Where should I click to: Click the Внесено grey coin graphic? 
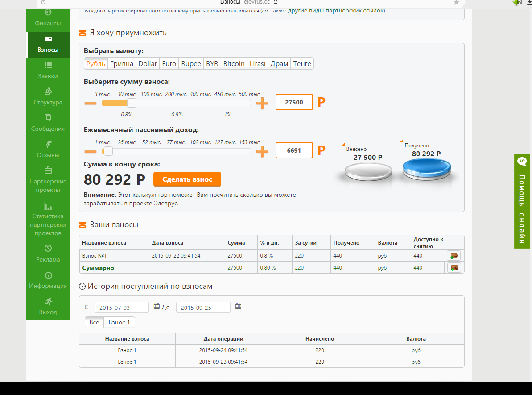pos(368,171)
